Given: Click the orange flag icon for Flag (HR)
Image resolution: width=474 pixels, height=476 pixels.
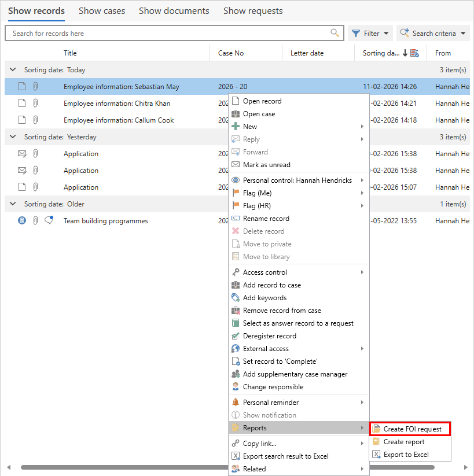Looking at the screenshot, I should click(236, 205).
